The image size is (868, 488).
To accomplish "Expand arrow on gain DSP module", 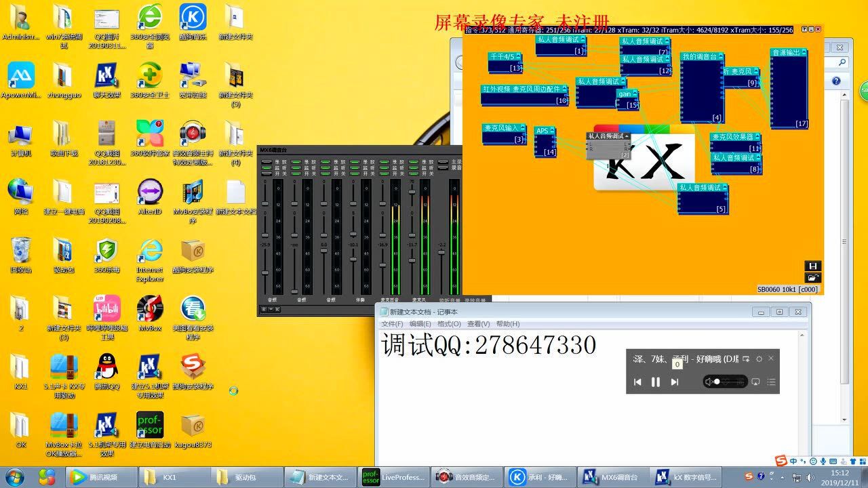I will tap(635, 94).
